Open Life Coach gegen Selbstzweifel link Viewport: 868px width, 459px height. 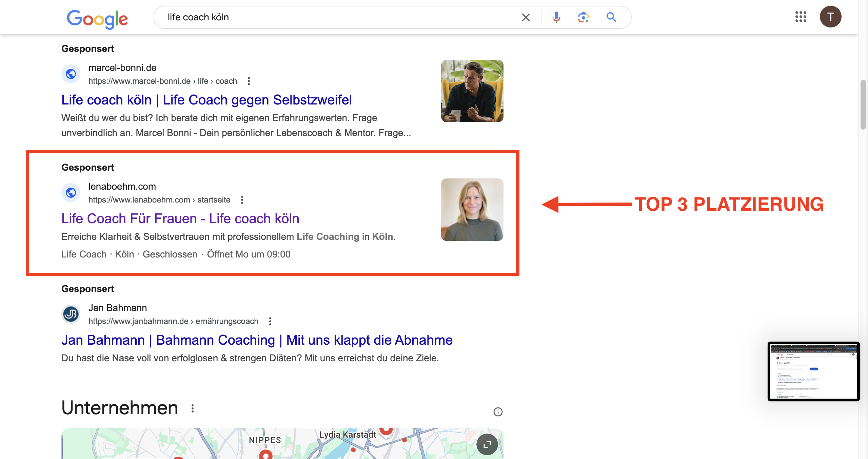coord(206,100)
